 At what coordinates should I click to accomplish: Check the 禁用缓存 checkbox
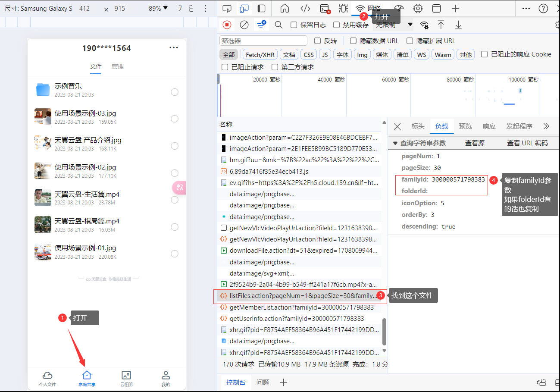[x=337, y=25]
